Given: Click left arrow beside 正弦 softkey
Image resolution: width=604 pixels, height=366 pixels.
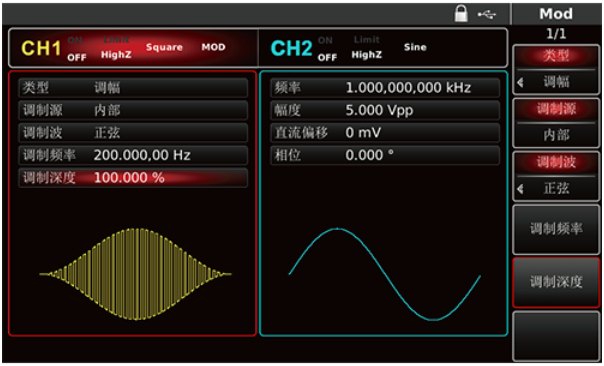Looking at the screenshot, I should click(520, 189).
